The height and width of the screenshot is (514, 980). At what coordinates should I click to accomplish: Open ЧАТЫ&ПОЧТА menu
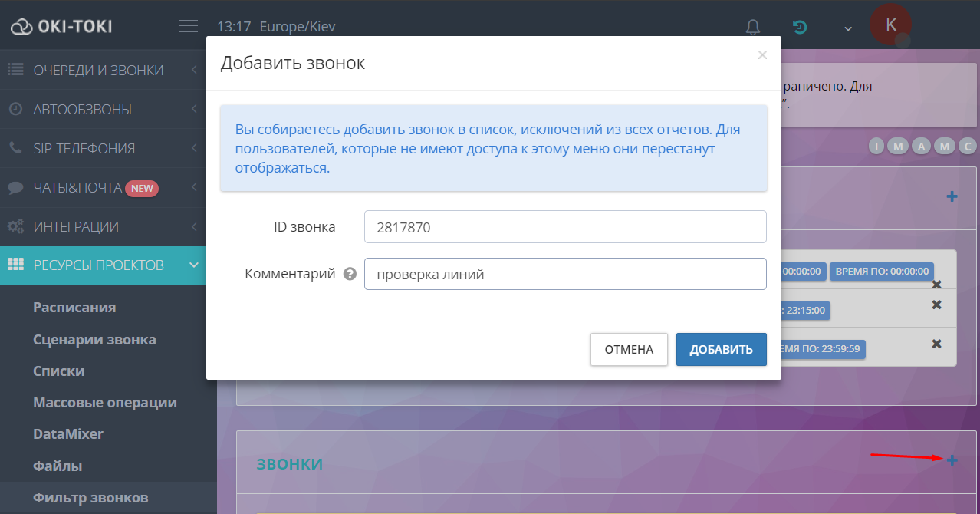pos(103,187)
